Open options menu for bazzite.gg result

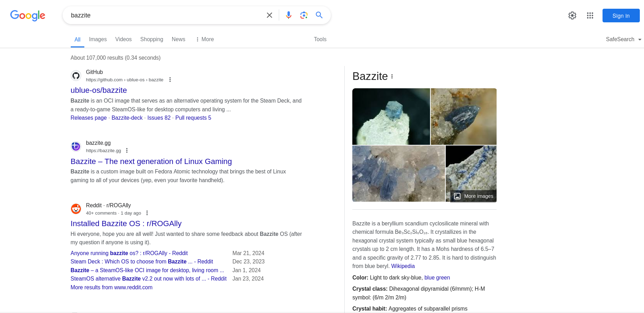click(127, 150)
